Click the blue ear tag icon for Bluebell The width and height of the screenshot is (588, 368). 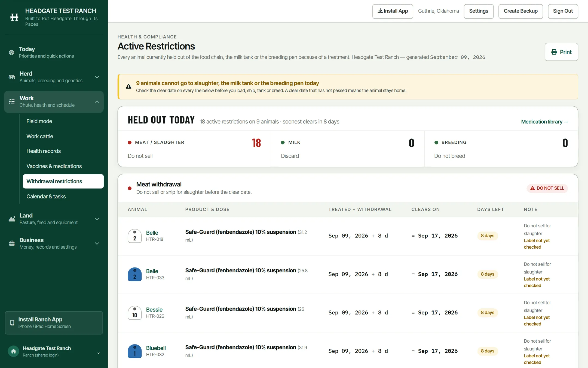(135, 351)
